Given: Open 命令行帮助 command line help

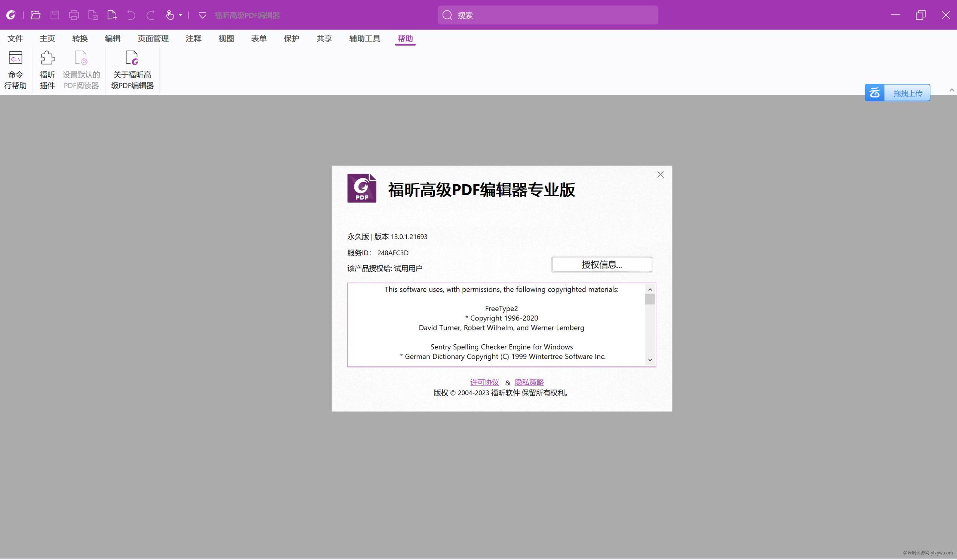Looking at the screenshot, I should click(15, 70).
